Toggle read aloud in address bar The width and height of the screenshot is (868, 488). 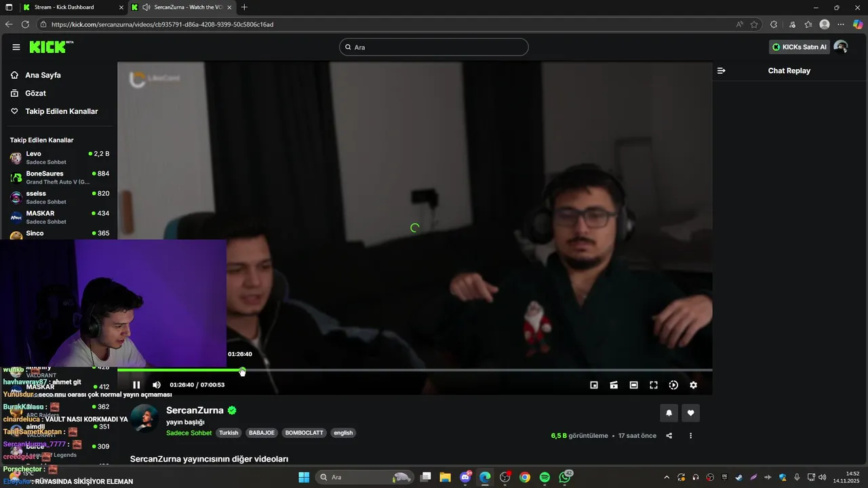point(739,24)
